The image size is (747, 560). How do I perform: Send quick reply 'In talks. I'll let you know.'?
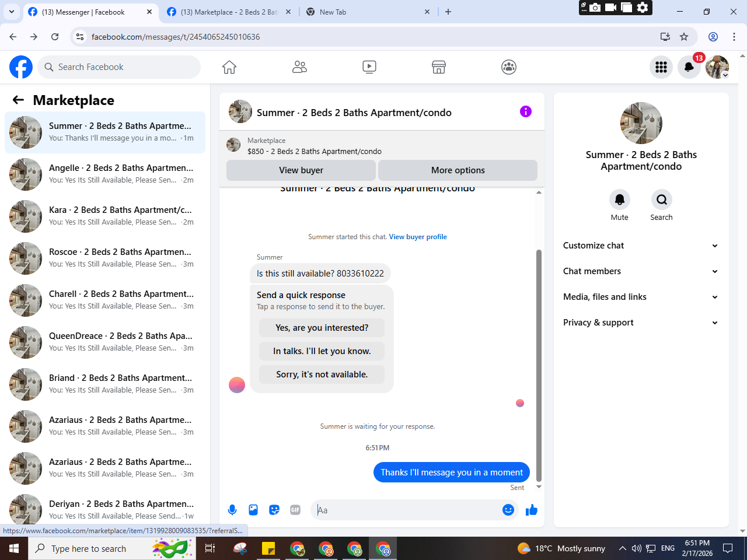pyautogui.click(x=322, y=351)
